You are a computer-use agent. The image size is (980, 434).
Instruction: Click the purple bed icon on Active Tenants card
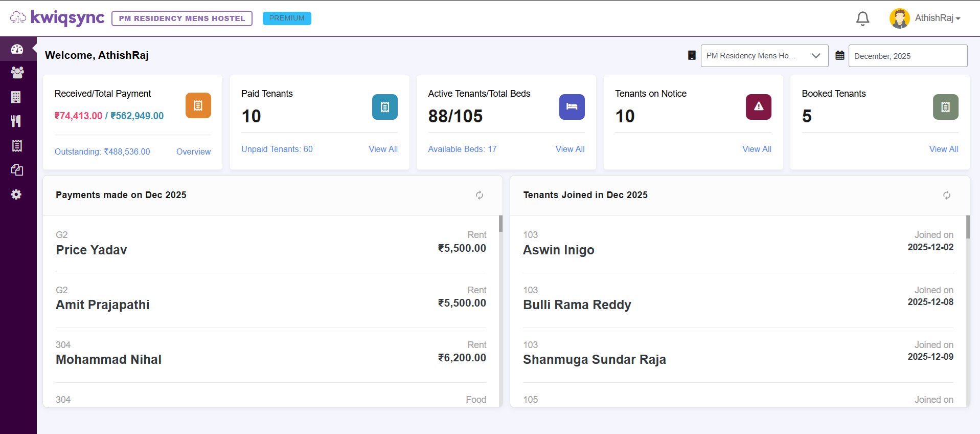coord(572,106)
